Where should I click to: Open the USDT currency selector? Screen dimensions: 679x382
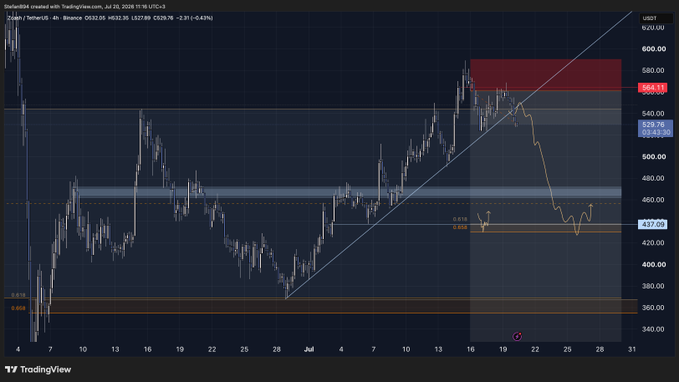(656, 18)
